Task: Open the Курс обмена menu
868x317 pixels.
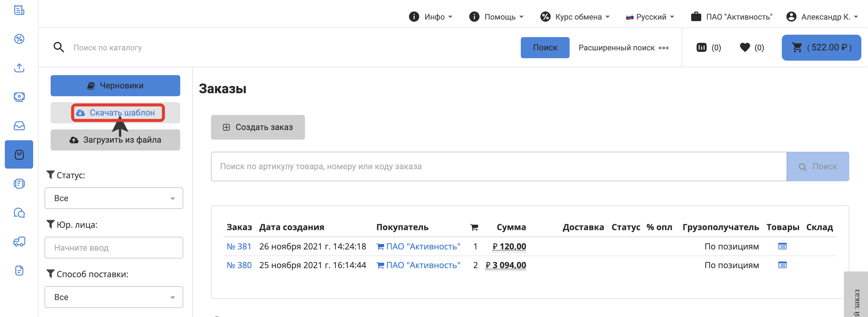Action: 575,17
